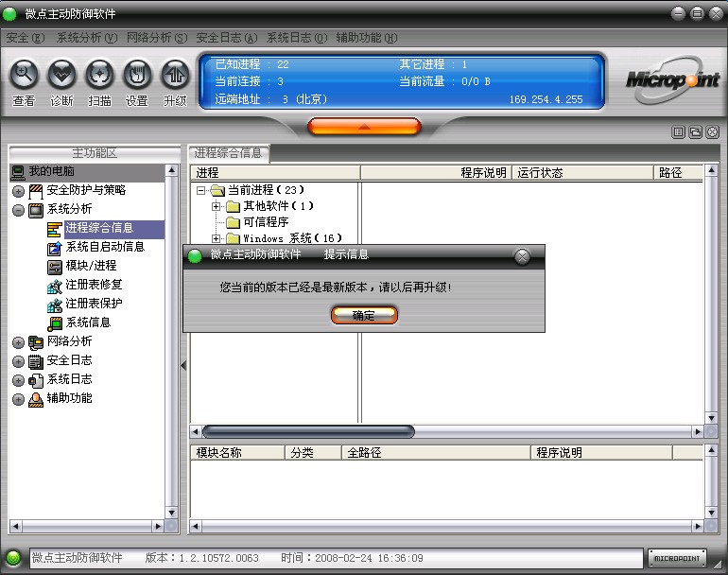
Task: Expand the Windows 系统(16) tree node
Action: point(216,238)
